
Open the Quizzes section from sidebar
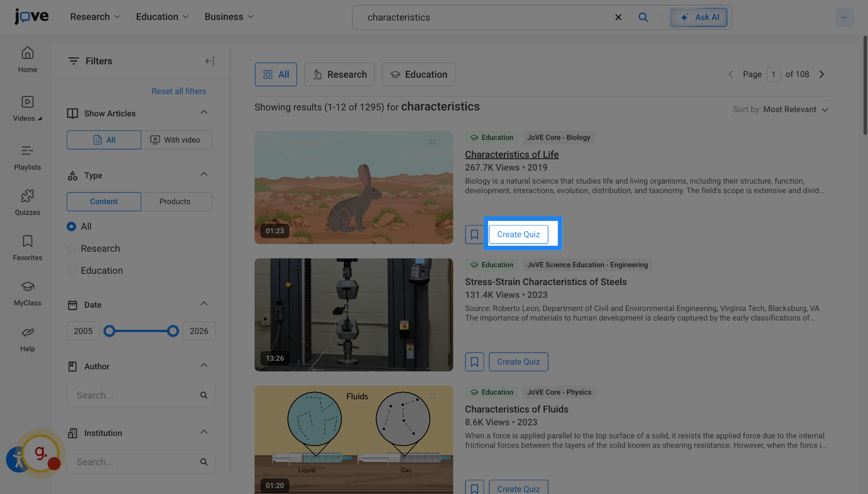[27, 203]
